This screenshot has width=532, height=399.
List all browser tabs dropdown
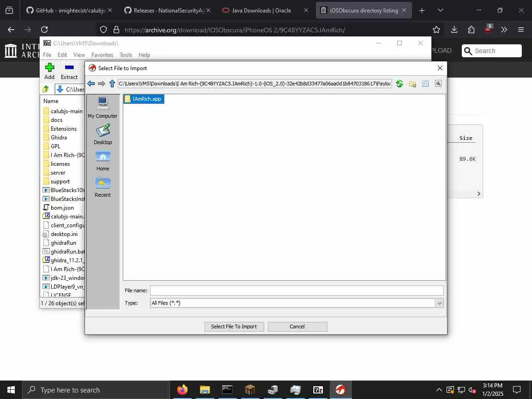point(441,11)
